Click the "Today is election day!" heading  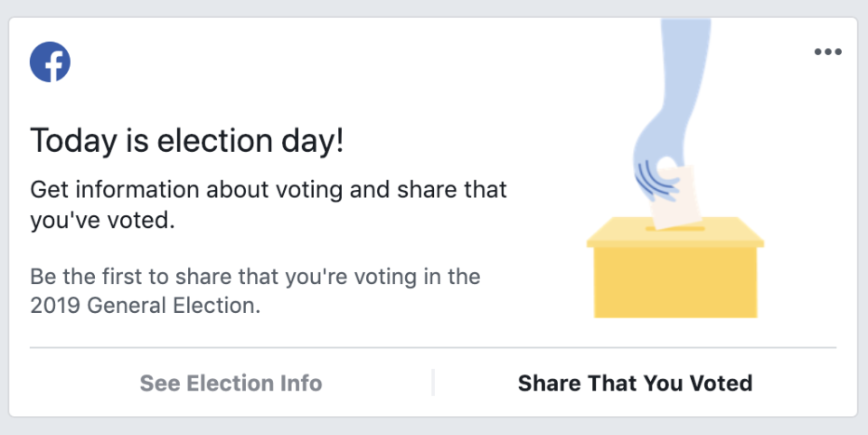tap(187, 141)
